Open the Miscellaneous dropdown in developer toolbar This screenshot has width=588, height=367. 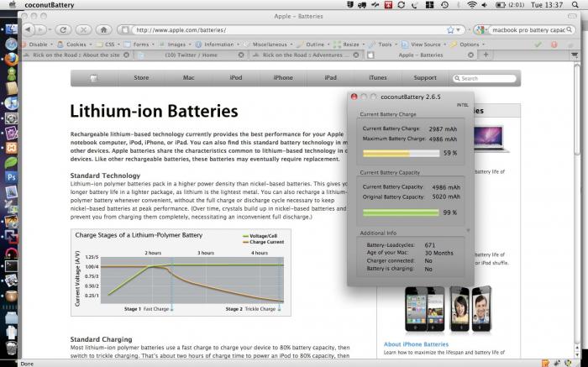(269, 45)
